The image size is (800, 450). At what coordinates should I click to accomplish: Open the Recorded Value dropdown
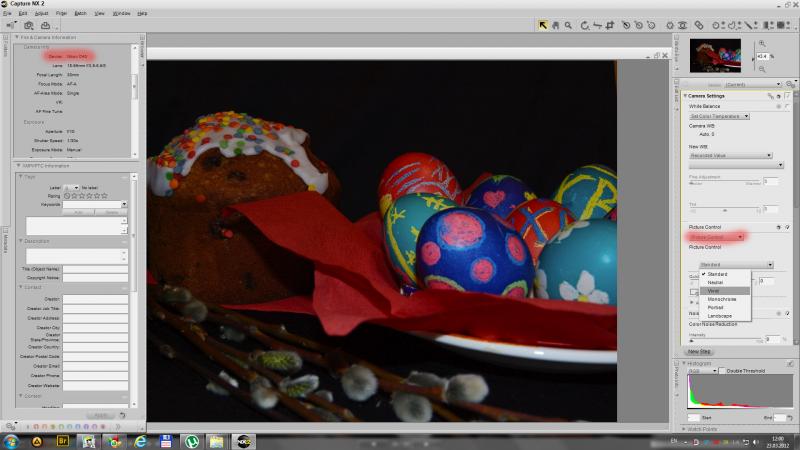pyautogui.click(x=731, y=155)
